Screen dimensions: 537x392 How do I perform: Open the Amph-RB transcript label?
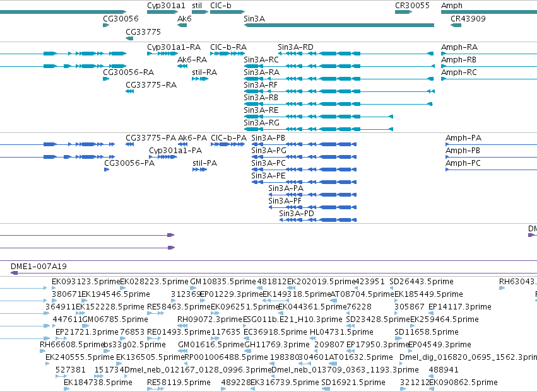click(459, 60)
